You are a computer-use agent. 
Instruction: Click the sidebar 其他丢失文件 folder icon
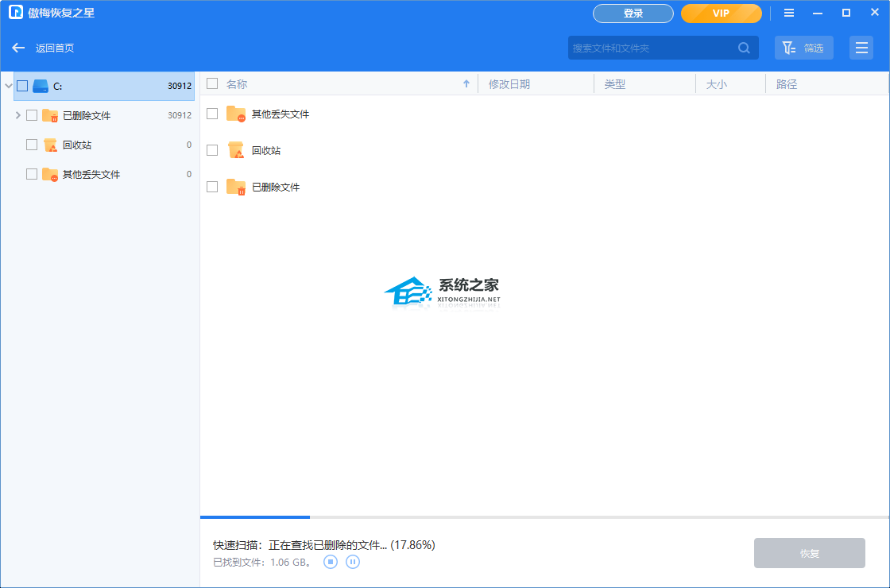coord(51,175)
